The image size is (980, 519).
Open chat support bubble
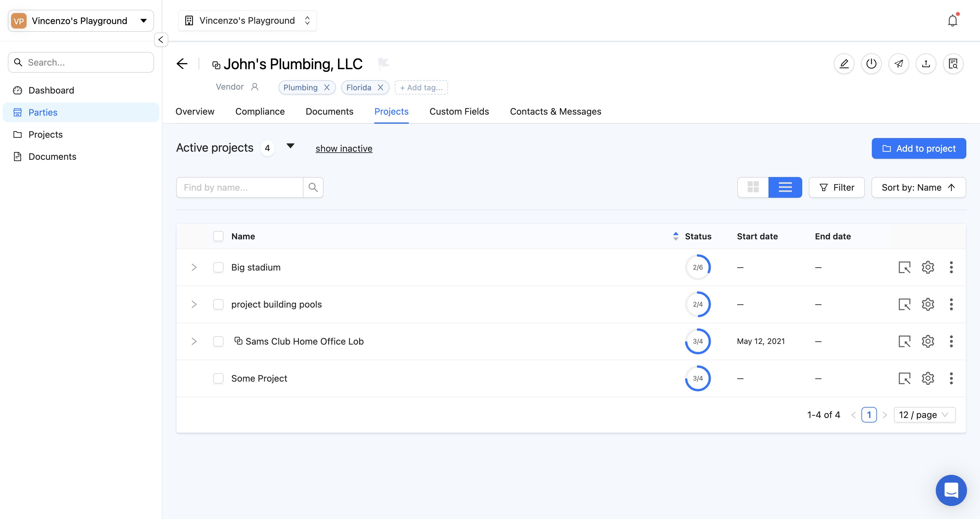(951, 490)
